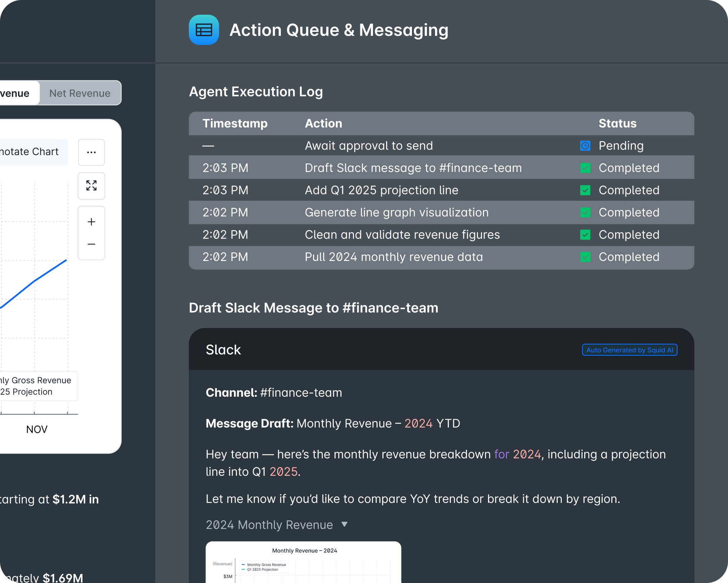Collapse the 2024 Monthly Revenue disclosure arrow
Image resolution: width=728 pixels, height=583 pixels.
pos(344,524)
